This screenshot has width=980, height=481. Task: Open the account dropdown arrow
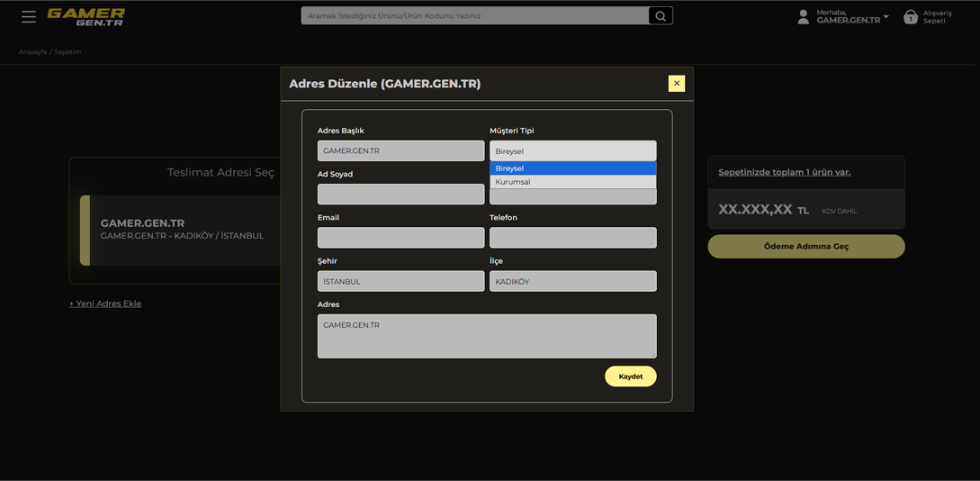click(886, 17)
